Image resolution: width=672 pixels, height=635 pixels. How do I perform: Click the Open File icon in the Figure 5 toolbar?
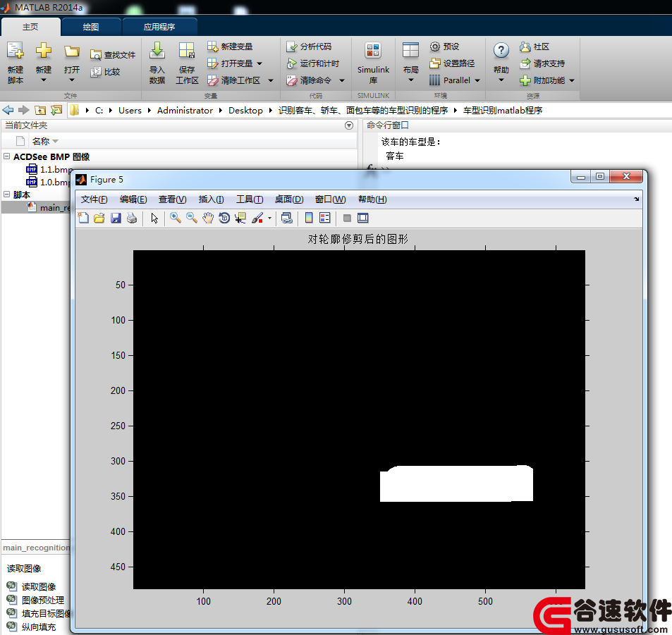click(x=99, y=218)
